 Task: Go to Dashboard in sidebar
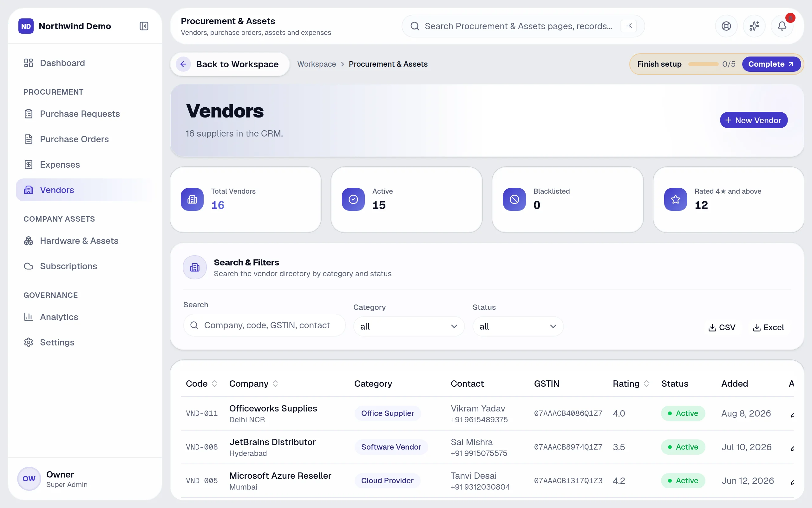coord(85,63)
